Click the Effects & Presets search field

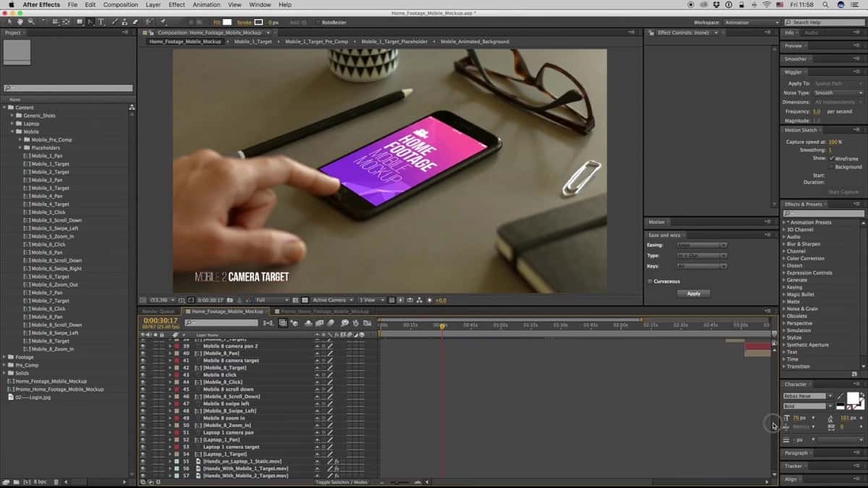point(823,214)
